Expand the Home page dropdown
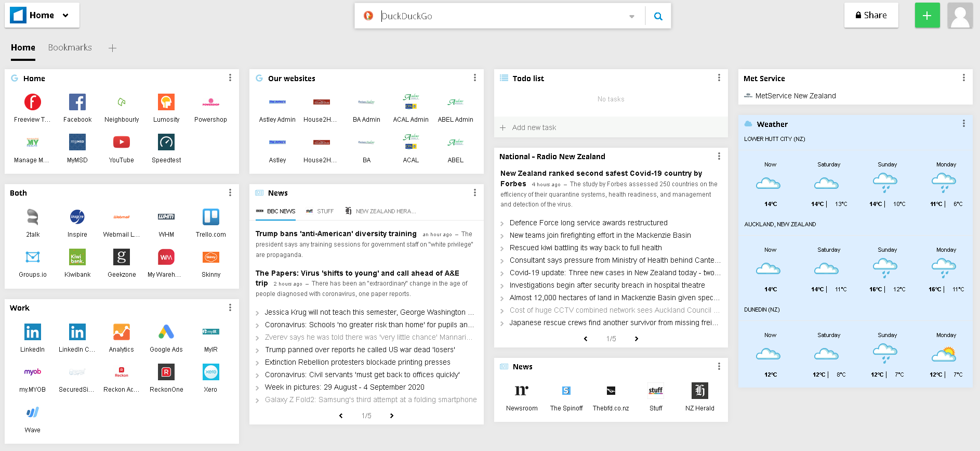980x451 pixels. (x=65, y=16)
